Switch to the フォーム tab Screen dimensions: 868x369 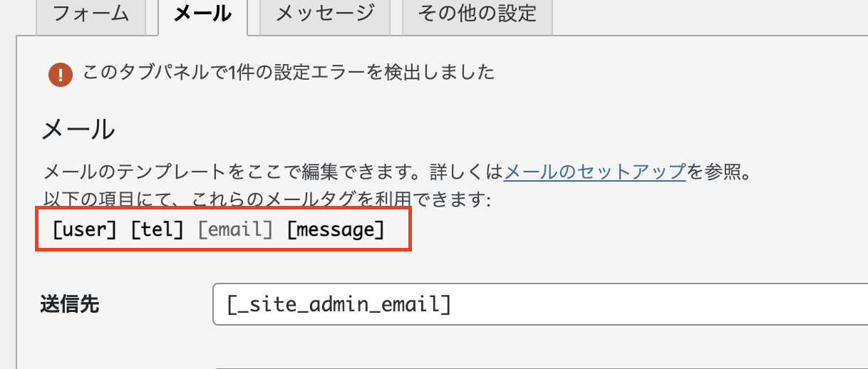pyautogui.click(x=91, y=14)
